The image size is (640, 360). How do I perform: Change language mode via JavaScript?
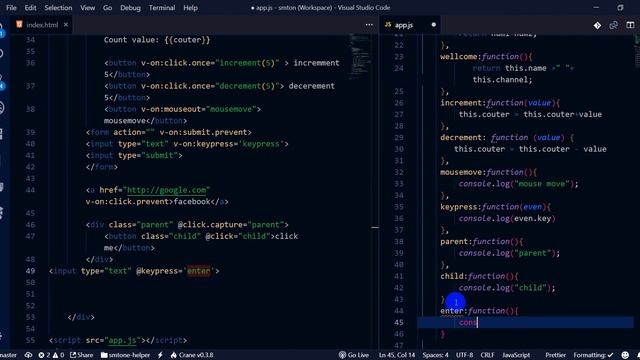click(x=516, y=355)
